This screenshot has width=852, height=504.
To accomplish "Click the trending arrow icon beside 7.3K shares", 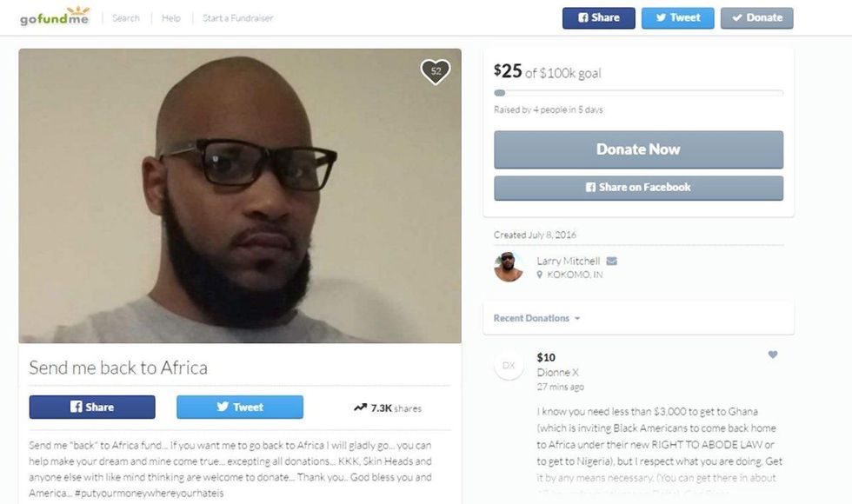I will point(360,408).
